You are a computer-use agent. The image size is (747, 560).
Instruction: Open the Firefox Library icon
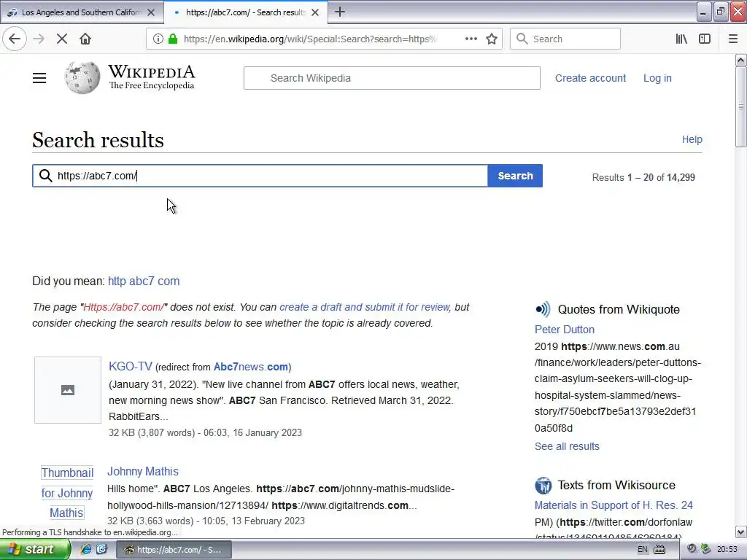(681, 39)
